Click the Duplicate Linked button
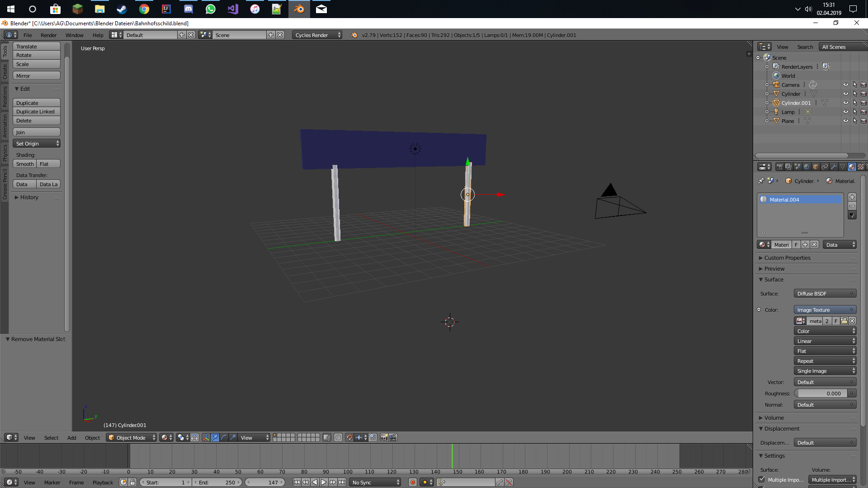Image resolution: width=868 pixels, height=488 pixels. [x=36, y=112]
